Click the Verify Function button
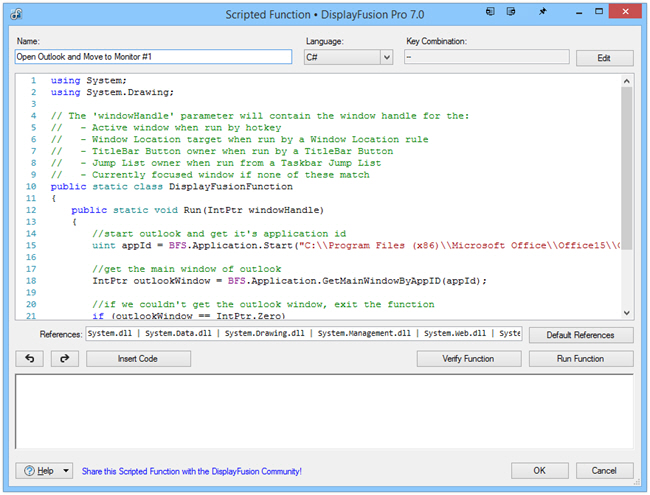The image size is (650, 495). point(468,359)
